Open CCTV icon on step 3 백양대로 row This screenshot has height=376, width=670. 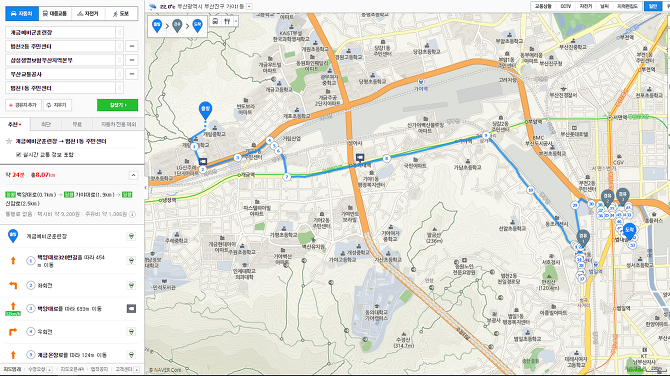point(131,308)
